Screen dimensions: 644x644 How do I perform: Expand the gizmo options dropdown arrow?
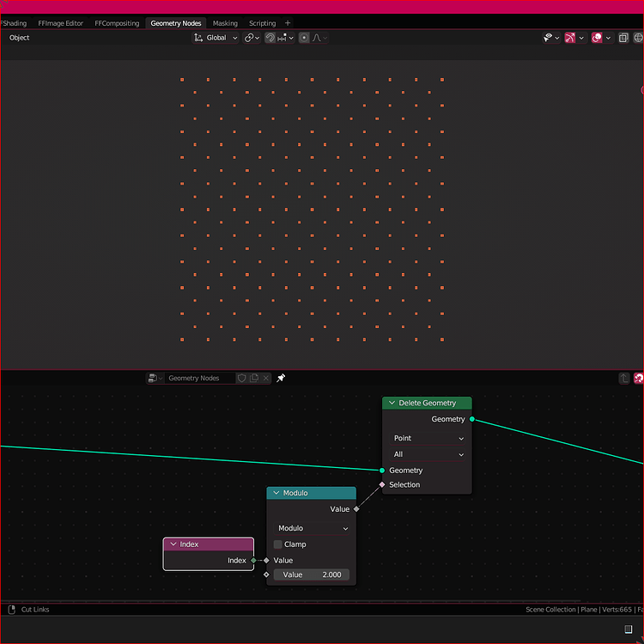pyautogui.click(x=581, y=38)
